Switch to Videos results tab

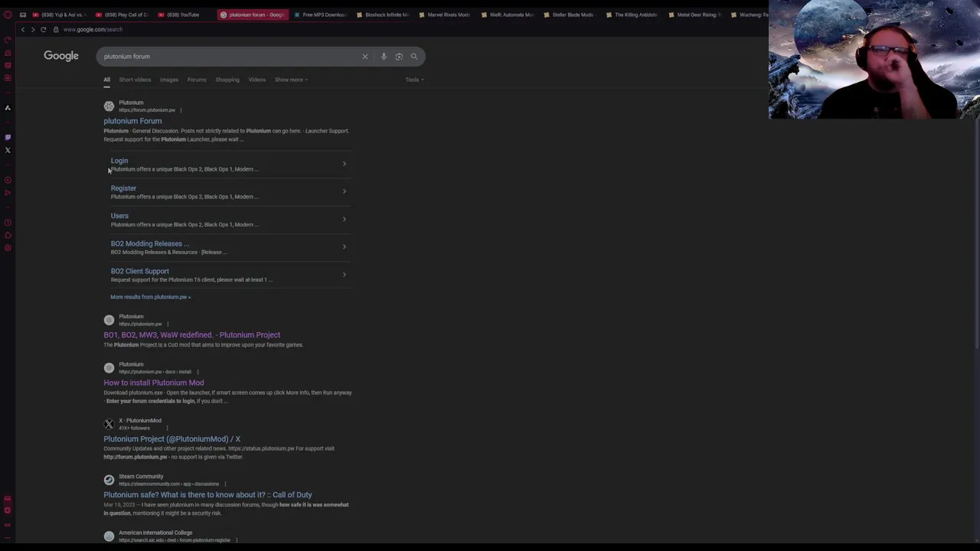tap(257, 80)
